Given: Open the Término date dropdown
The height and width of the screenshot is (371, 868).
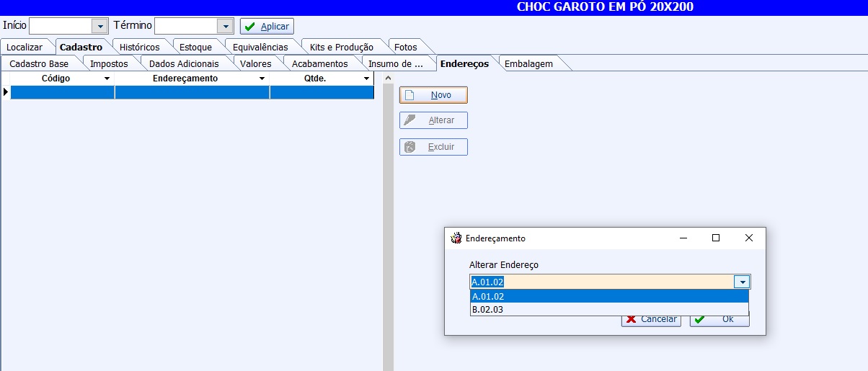Looking at the screenshot, I should point(226,26).
